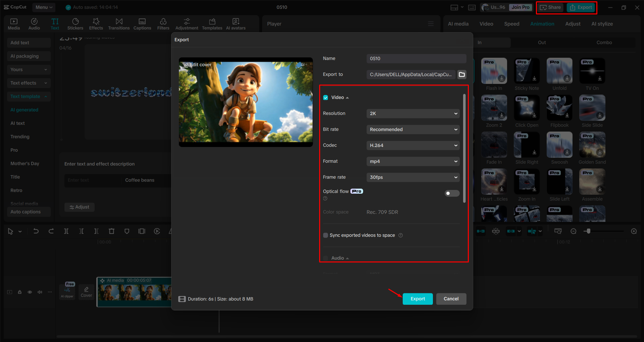Viewport: 644px width, 342px height.
Task: Open the AI avatars panel
Action: 235,23
